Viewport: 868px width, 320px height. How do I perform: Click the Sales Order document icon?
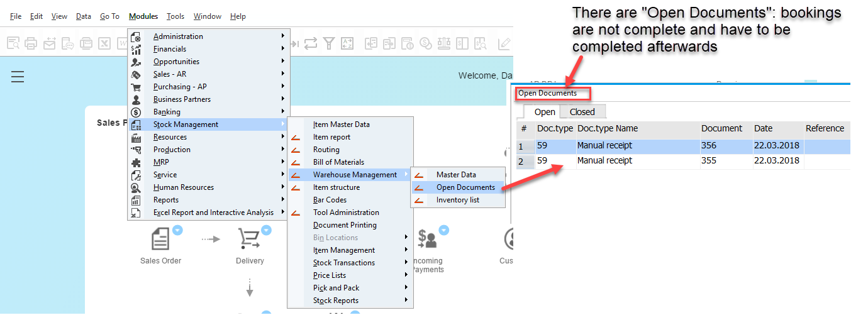pos(160,239)
